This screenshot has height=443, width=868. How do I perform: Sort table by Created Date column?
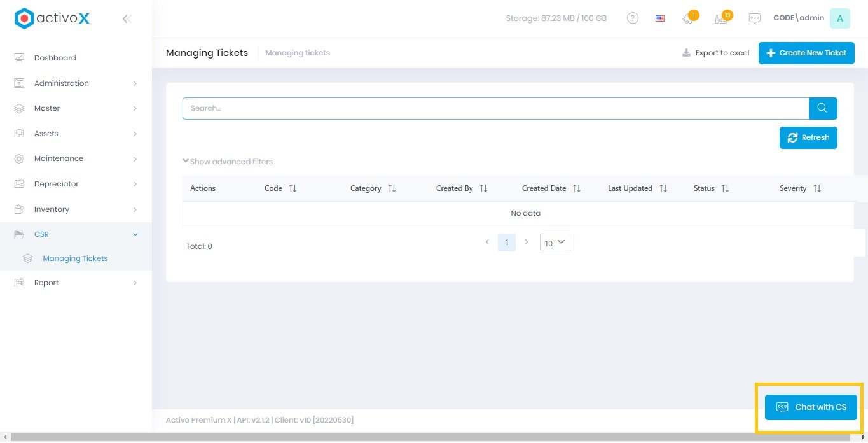(576, 188)
